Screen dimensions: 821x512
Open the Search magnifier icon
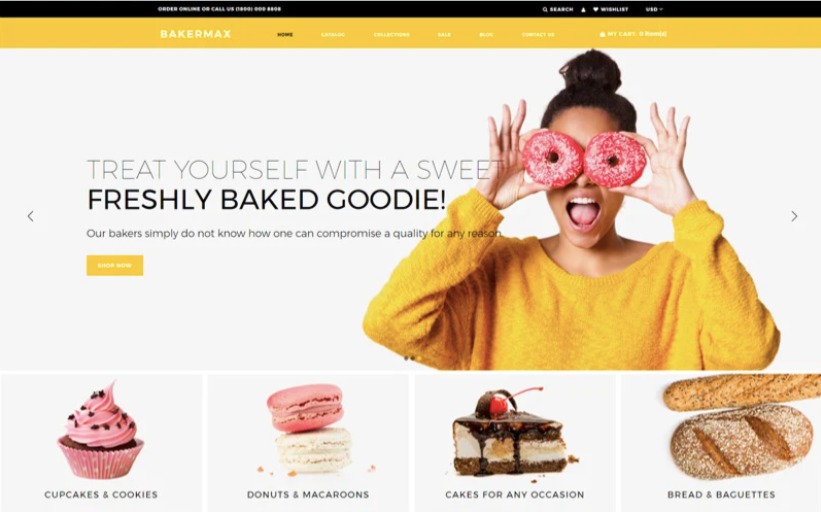[545, 9]
